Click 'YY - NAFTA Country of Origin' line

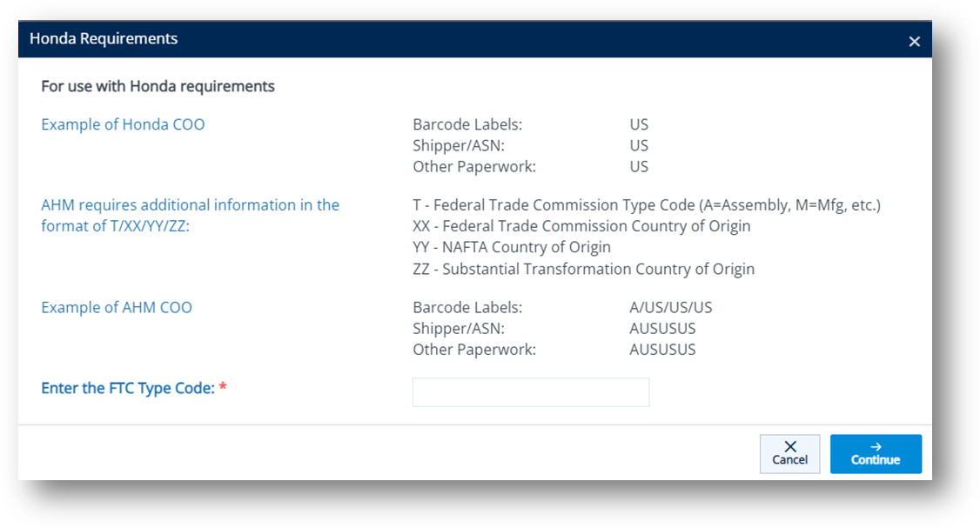pyautogui.click(x=511, y=247)
